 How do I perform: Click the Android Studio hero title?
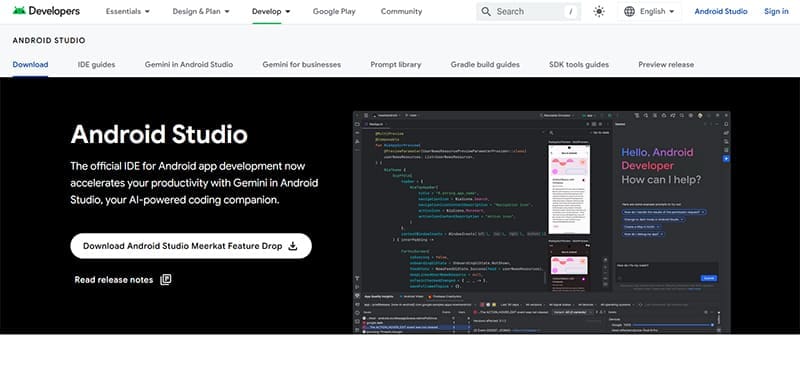[159, 134]
